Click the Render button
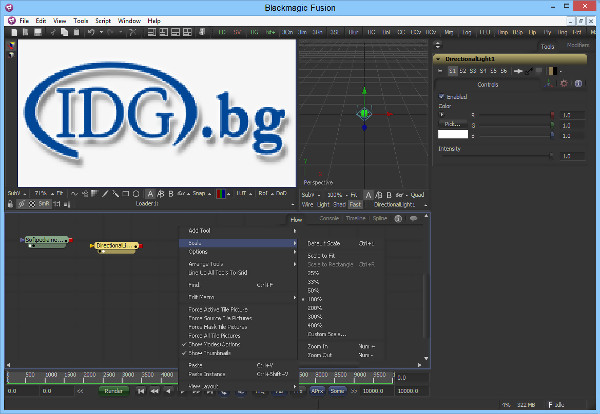The width and height of the screenshot is (600, 414). point(114,391)
